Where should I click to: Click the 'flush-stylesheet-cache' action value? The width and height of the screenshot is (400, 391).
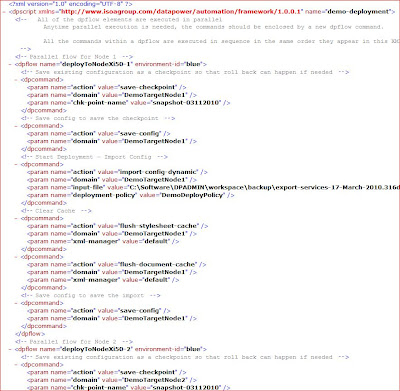click(x=159, y=226)
